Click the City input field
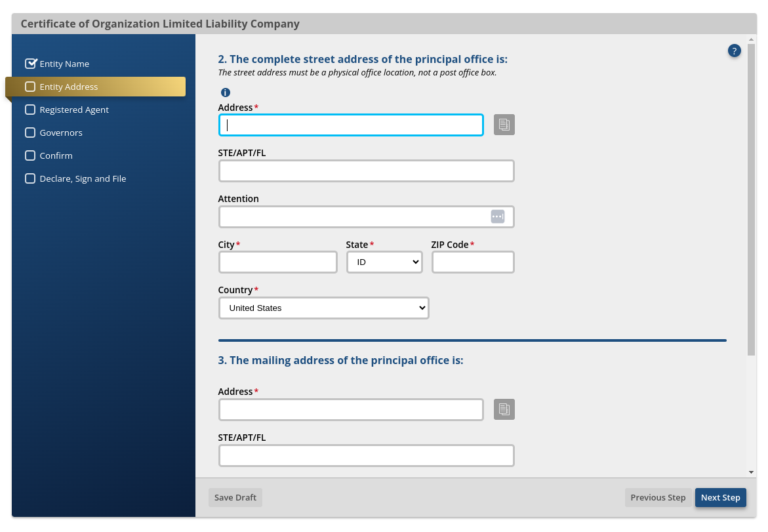Screen dimensions: 768x532 coord(277,262)
